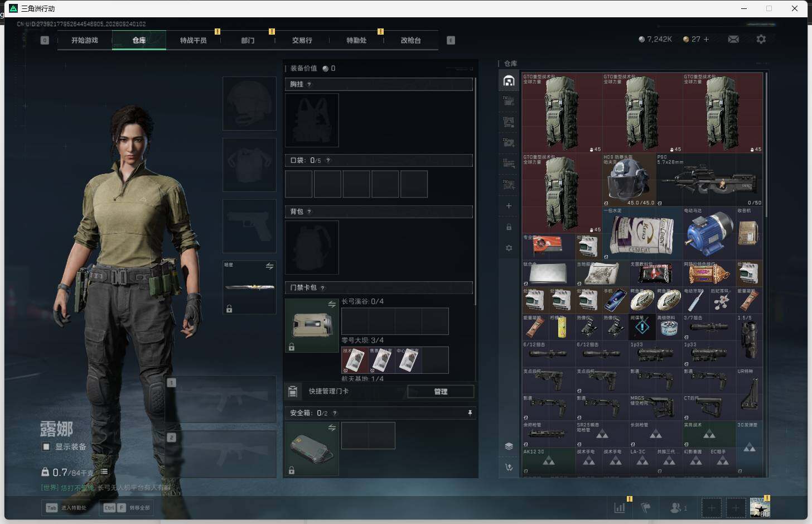Image resolution: width=812 pixels, height=524 pixels.
Task: Open the 交易行 tab
Action: coord(302,40)
